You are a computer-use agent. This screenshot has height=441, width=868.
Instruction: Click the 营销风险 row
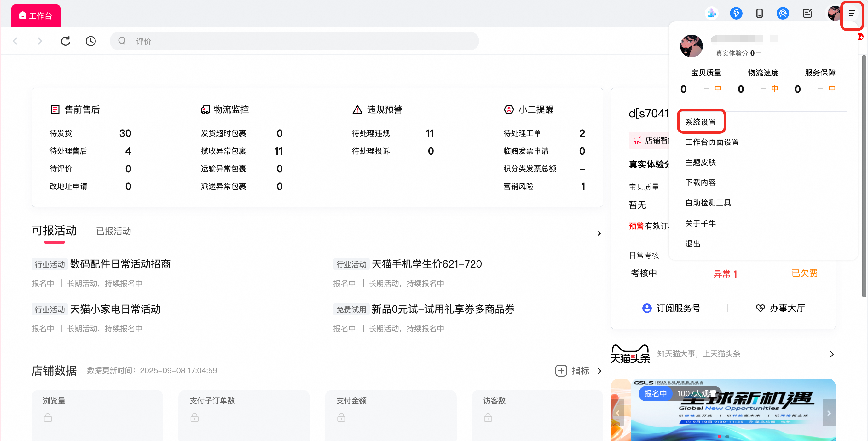coord(544,186)
